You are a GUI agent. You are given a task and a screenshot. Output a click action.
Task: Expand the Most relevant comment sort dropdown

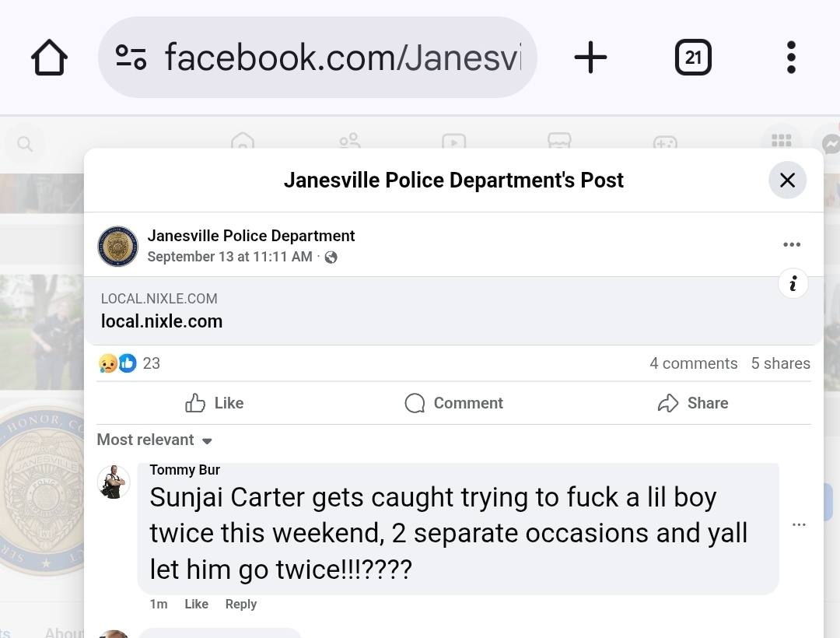click(154, 440)
